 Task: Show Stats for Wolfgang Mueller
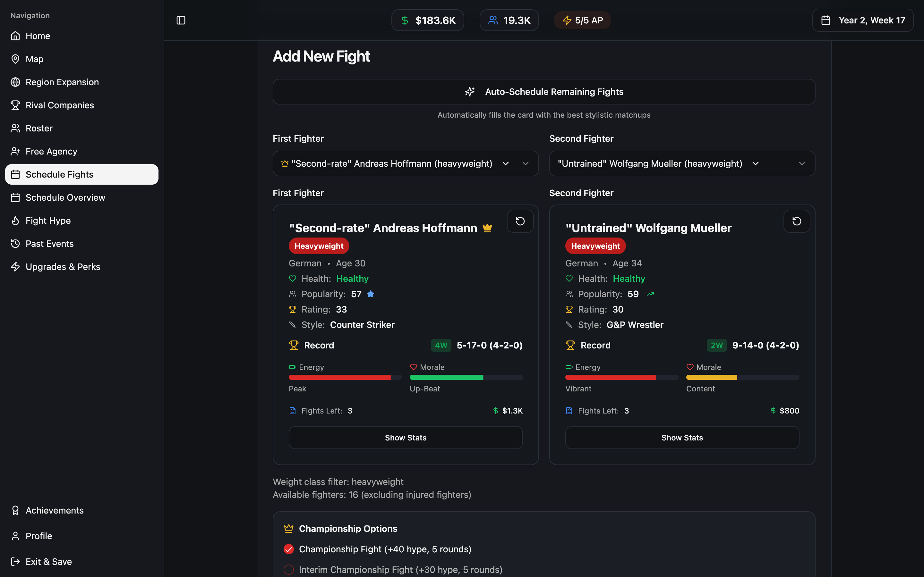(x=681, y=437)
